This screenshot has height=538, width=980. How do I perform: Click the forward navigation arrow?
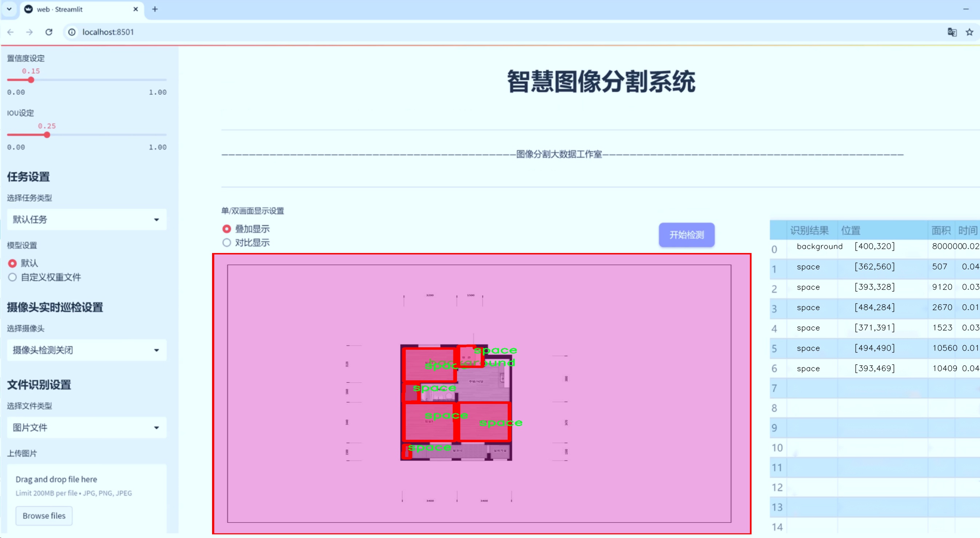click(29, 32)
